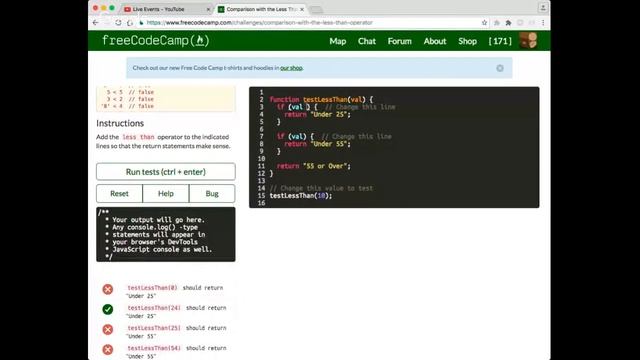
Task: Click the Reset button
Action: coord(119,193)
